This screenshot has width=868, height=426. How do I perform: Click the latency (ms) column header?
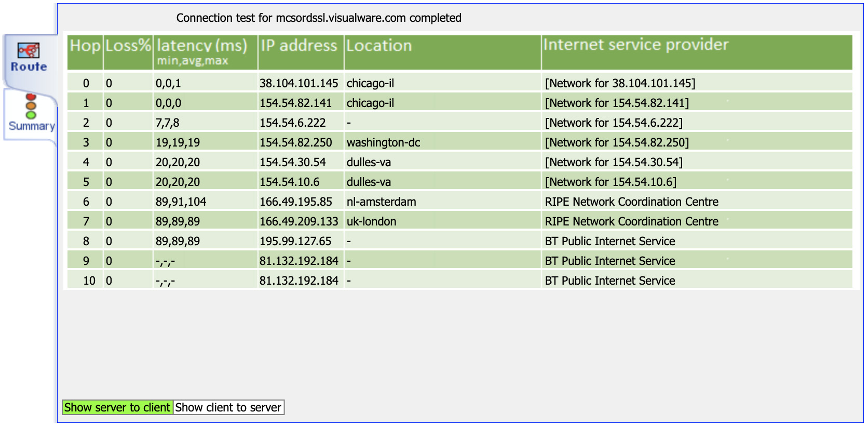[x=201, y=46]
